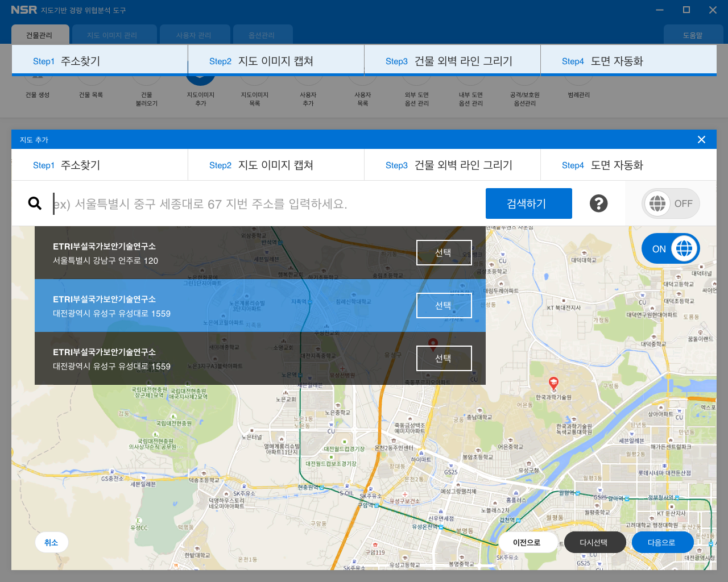The image size is (728, 582).
Task: Click background Step1 주소찾기 header
Action: tap(100, 61)
